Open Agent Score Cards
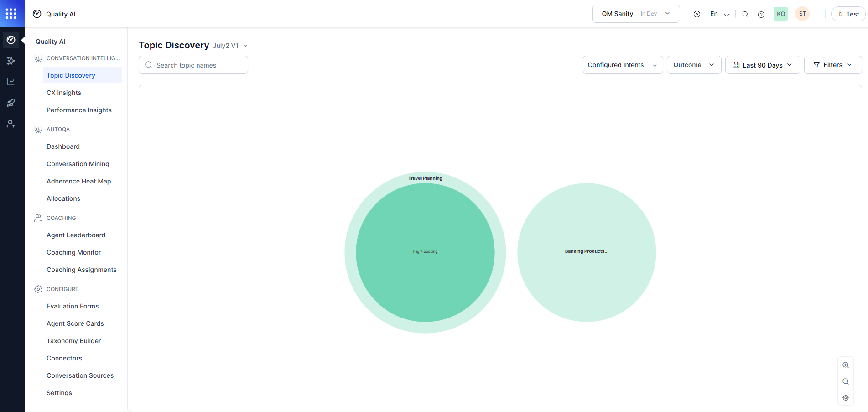The width and height of the screenshot is (868, 412). 75,323
